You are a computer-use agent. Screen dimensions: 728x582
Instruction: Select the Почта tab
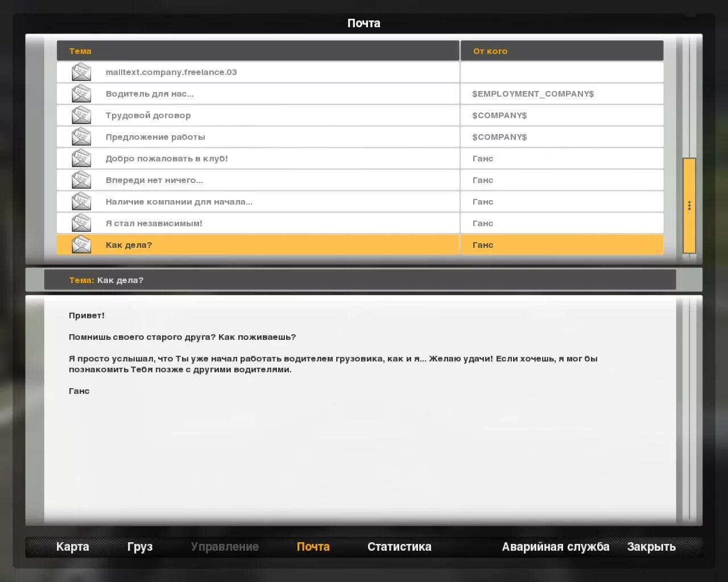click(x=313, y=547)
